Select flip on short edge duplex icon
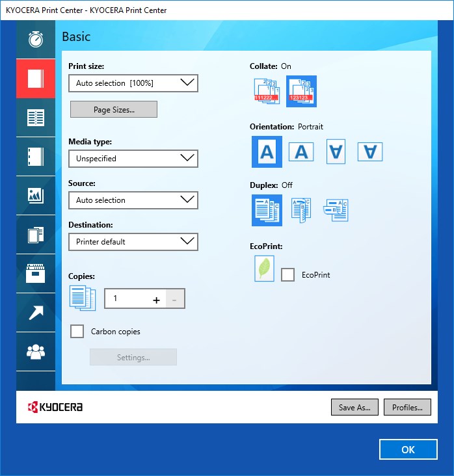Screen dimensions: 454x476 [x=336, y=211]
